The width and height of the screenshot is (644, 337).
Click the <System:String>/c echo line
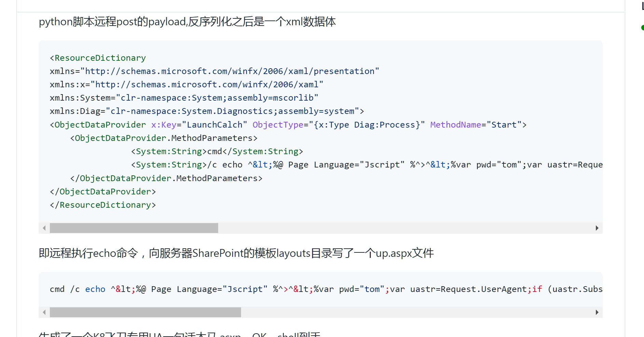point(367,165)
